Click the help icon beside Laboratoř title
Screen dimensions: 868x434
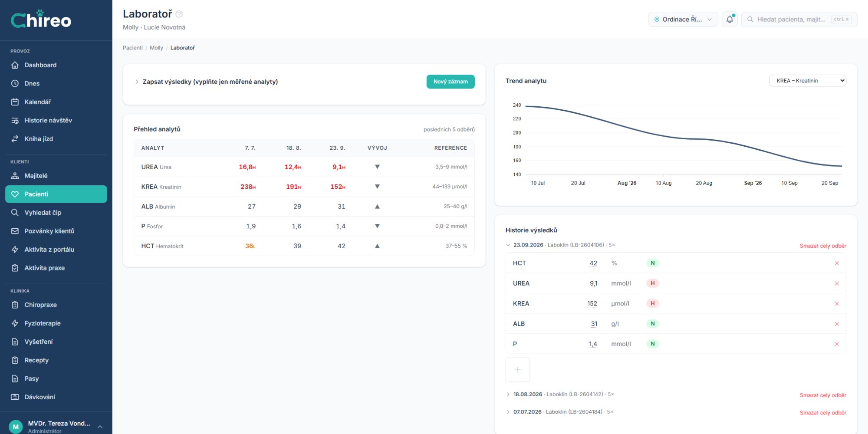click(179, 14)
